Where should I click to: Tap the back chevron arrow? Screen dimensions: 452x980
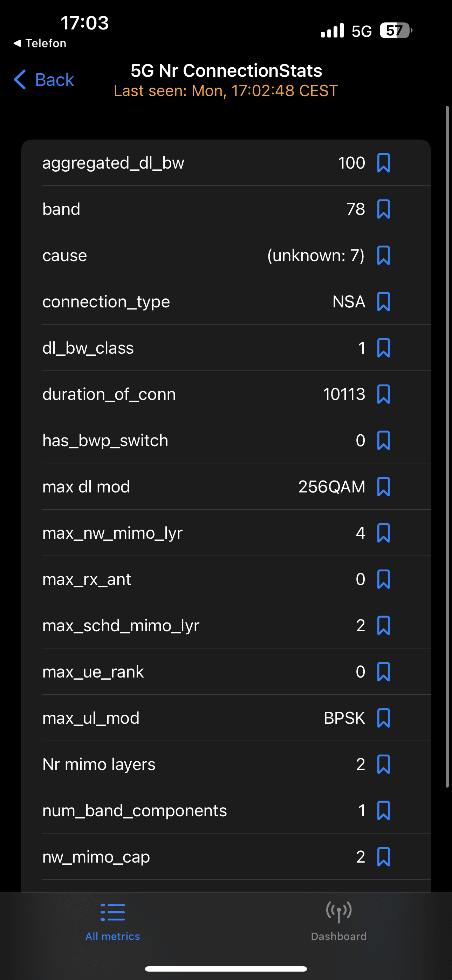(20, 80)
